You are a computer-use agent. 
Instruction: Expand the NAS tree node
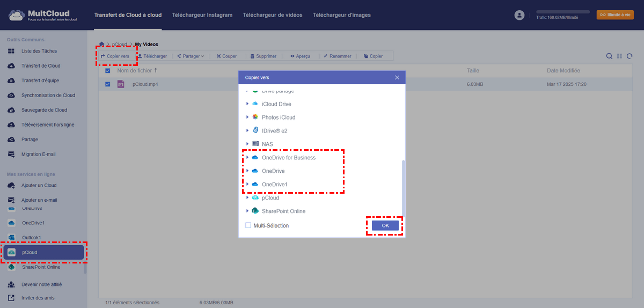point(247,144)
